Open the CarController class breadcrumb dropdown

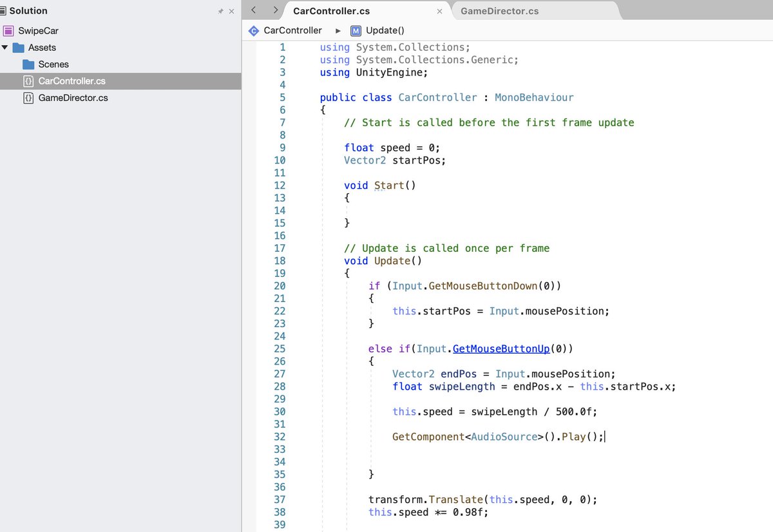tap(293, 30)
